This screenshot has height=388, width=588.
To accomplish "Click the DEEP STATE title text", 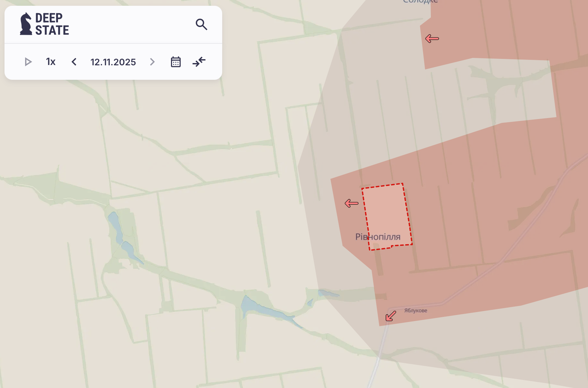I will [x=52, y=24].
